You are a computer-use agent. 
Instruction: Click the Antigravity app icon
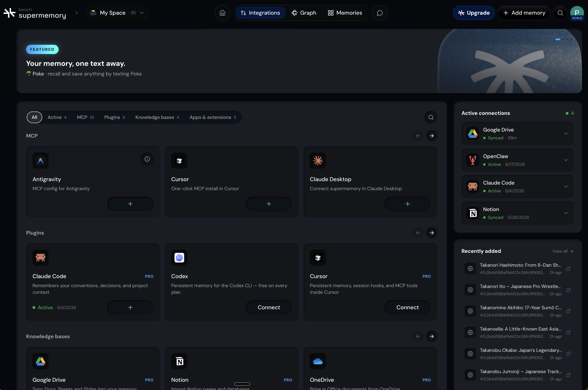pyautogui.click(x=41, y=161)
